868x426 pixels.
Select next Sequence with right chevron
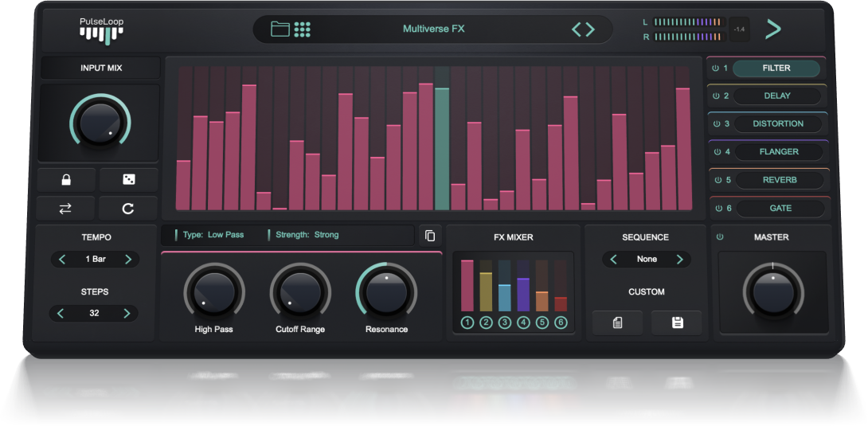tap(679, 260)
